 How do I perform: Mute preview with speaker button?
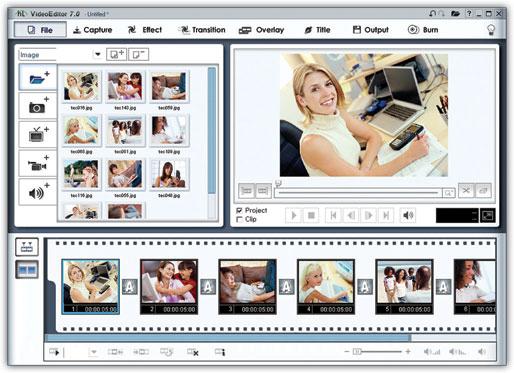(408, 216)
